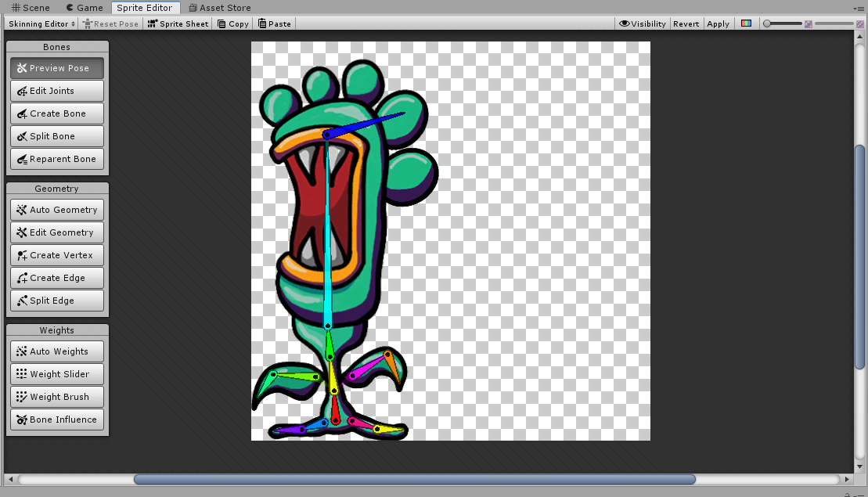Viewport: 868px width, 497px height.
Task: Select the Create Vertex tool
Action: tap(56, 255)
